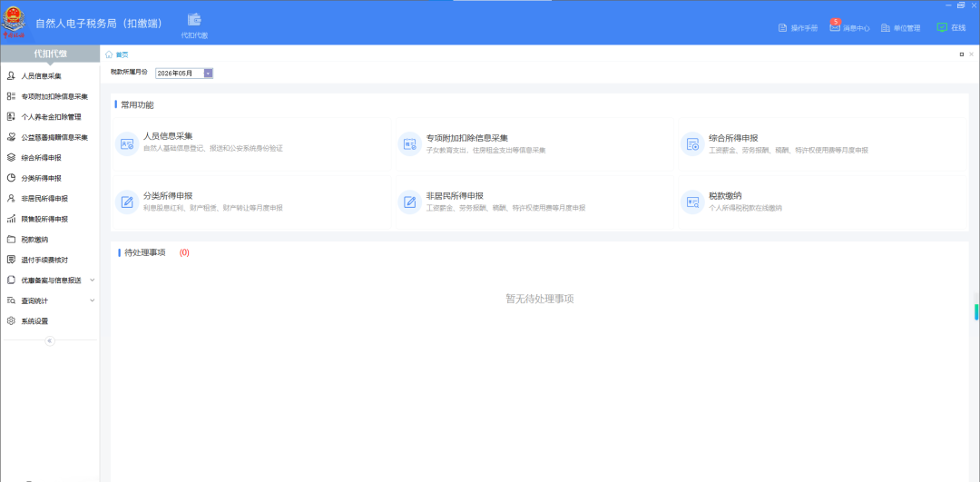Open the 人员信息采集 card icon
Image resolution: width=980 pixels, height=482 pixels.
coord(127,144)
